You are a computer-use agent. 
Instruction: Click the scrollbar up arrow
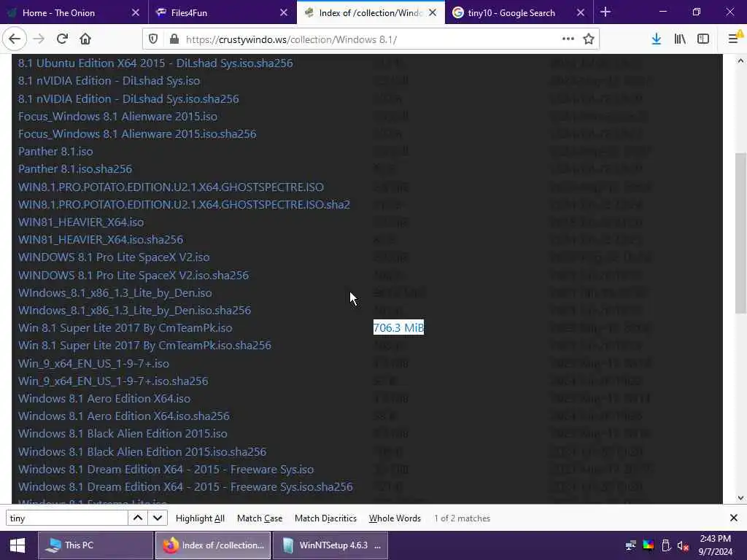(740, 61)
